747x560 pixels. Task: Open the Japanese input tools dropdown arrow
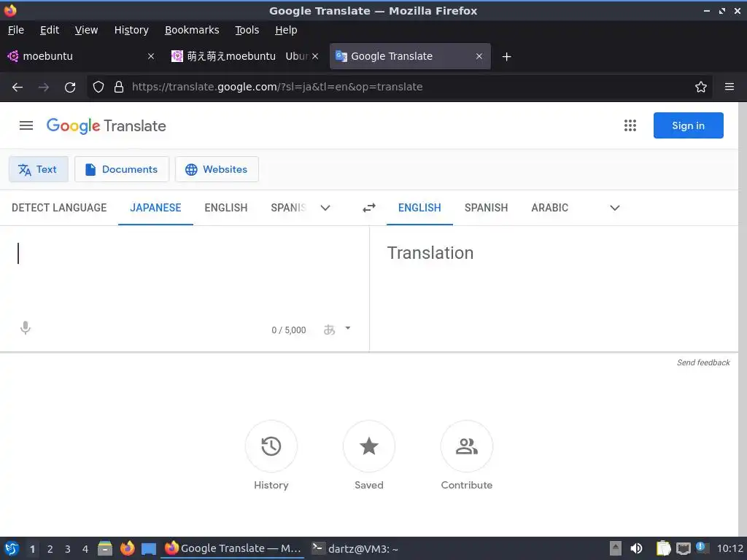(x=348, y=328)
